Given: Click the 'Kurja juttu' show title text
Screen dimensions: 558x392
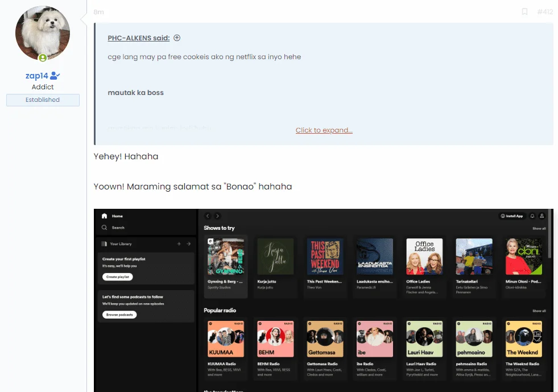Looking at the screenshot, I should point(267,281).
